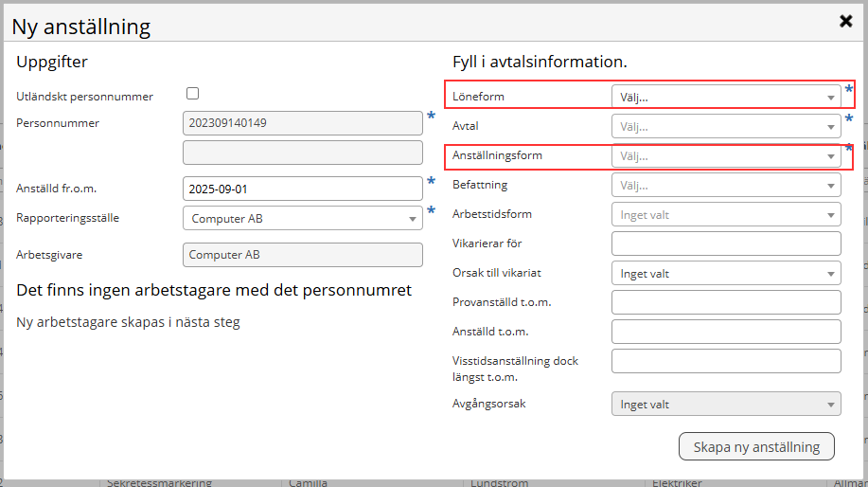Open the Anställningsform dropdown
The width and height of the screenshot is (868, 487).
(725, 155)
